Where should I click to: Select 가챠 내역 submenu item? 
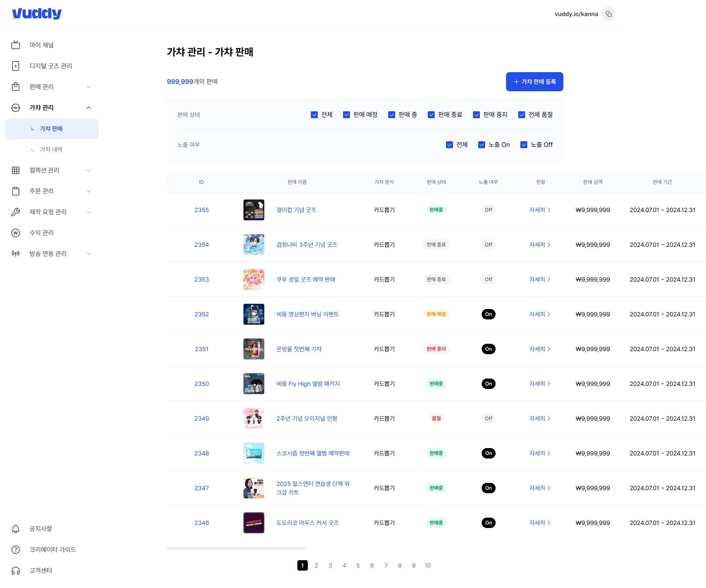click(52, 149)
